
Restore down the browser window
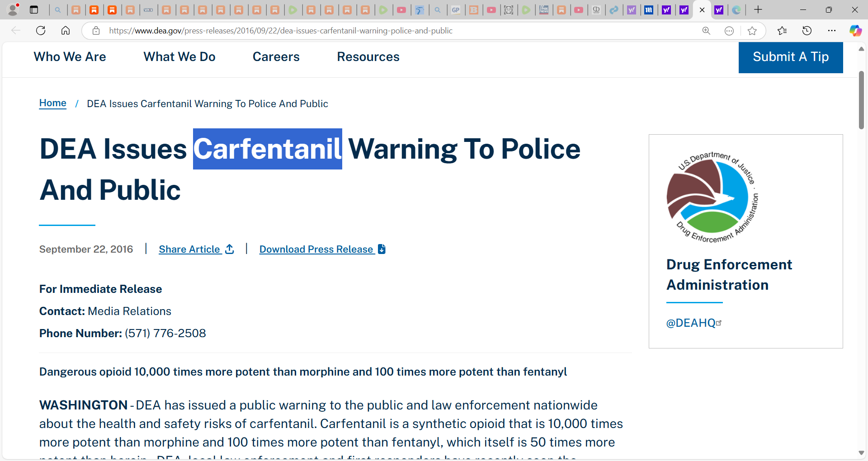click(829, 9)
